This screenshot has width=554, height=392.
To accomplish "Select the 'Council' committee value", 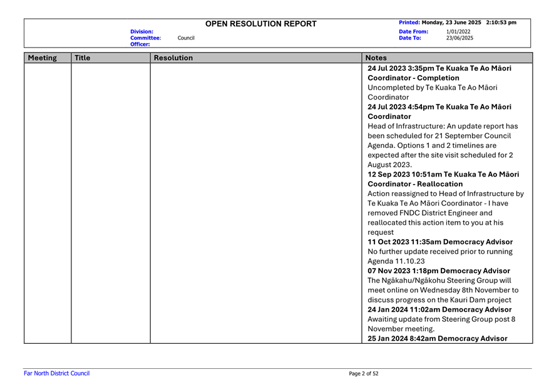I will (186, 38).
